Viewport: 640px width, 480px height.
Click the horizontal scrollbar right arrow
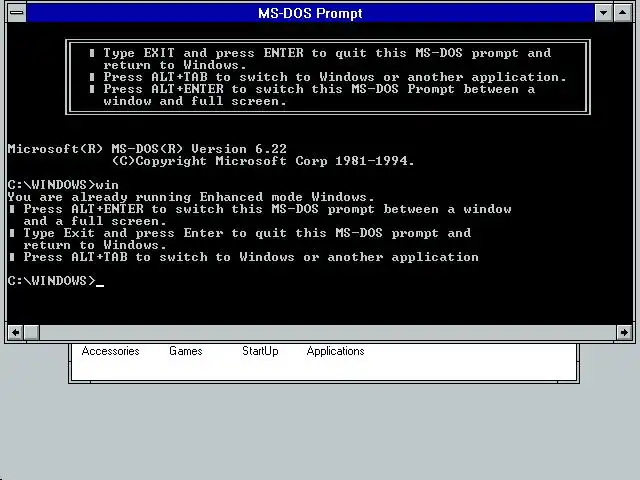pyautogui.click(x=624, y=332)
